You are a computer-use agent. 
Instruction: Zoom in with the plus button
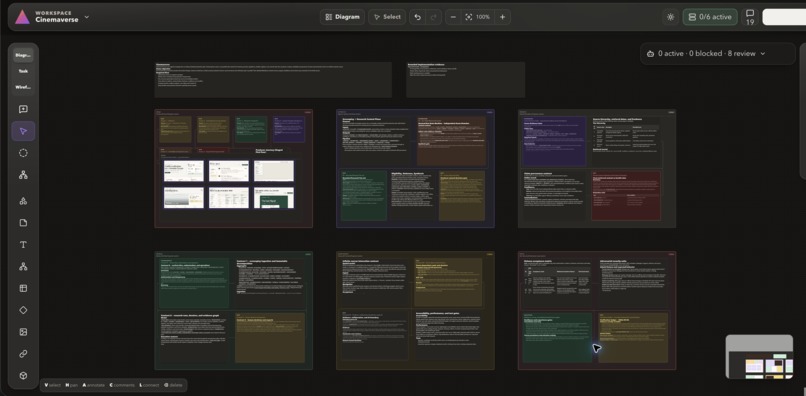click(x=502, y=17)
